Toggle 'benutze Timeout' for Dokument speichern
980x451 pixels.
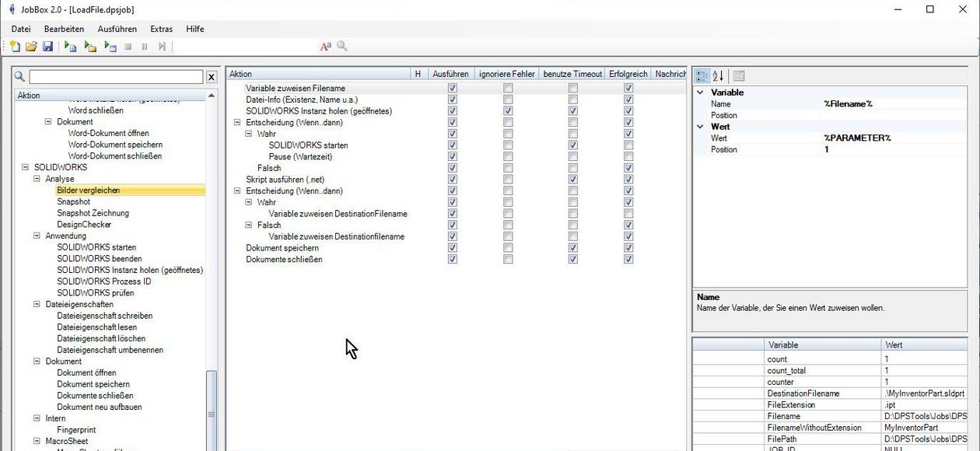coord(573,247)
